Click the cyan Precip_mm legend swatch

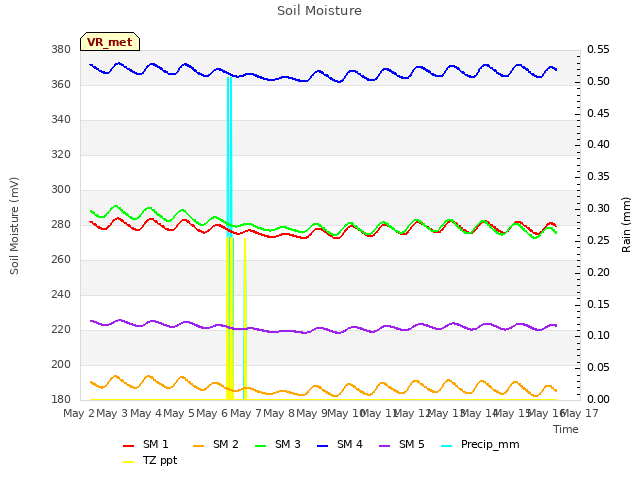[447, 446]
